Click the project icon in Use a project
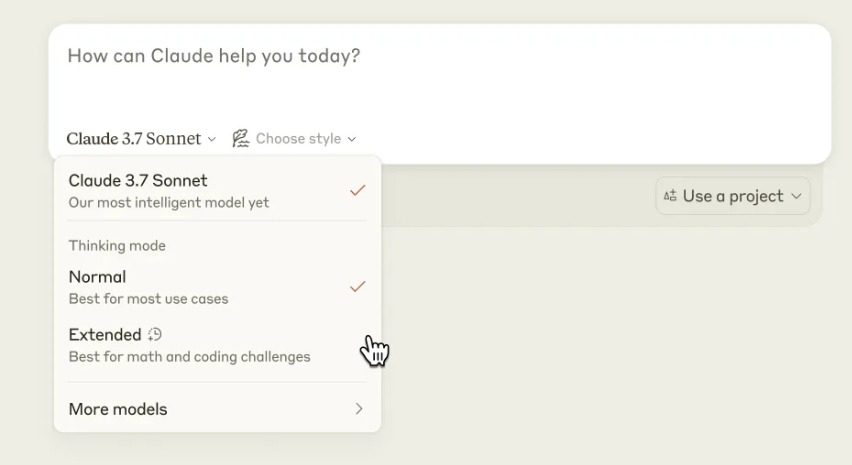 [x=670, y=196]
